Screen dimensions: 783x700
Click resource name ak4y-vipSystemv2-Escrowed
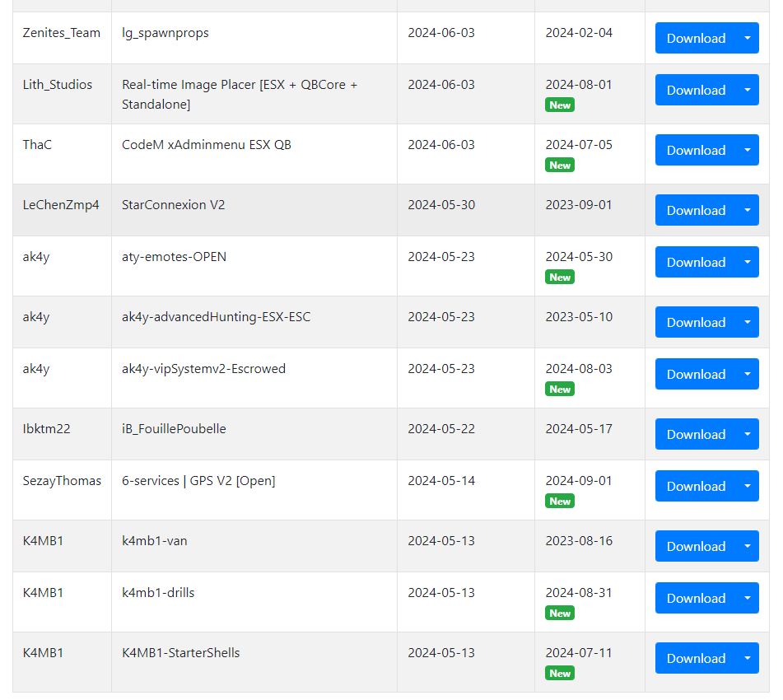click(x=203, y=369)
